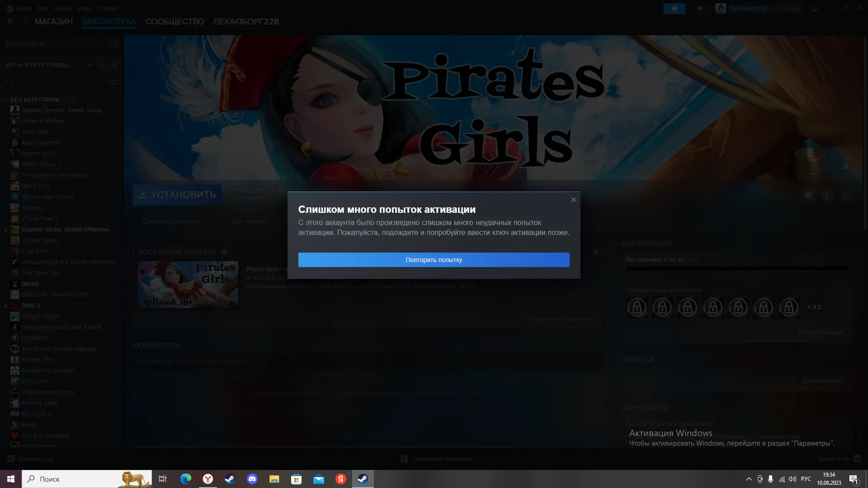The height and width of the screenshot is (488, 868).
Task: Open the Справка menu
Action: click(x=108, y=8)
